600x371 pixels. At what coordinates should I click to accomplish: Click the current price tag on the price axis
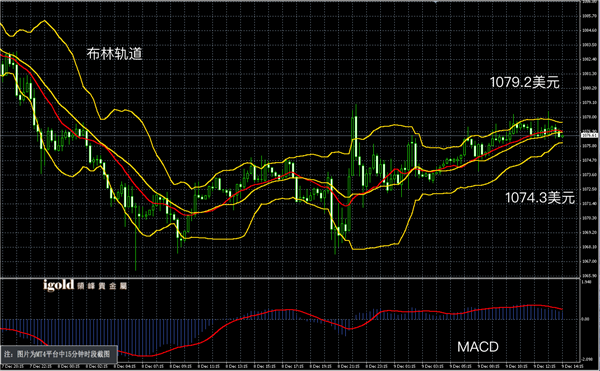[590, 135]
